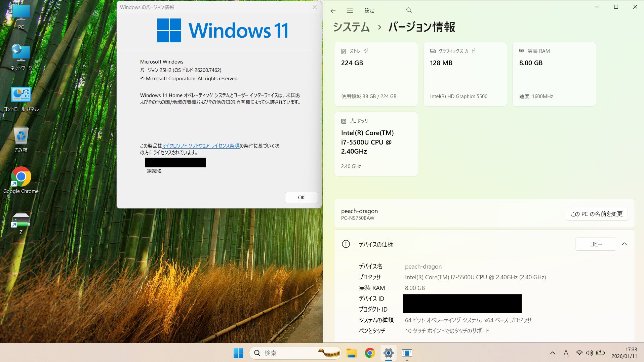The image size is (644, 362).
Task: Click the back arrow in Settings
Action: point(333,11)
